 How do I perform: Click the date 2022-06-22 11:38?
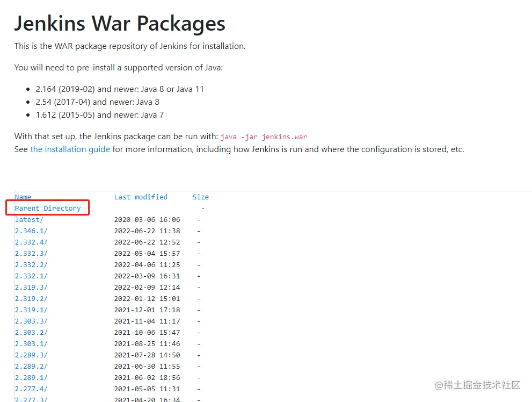(147, 231)
